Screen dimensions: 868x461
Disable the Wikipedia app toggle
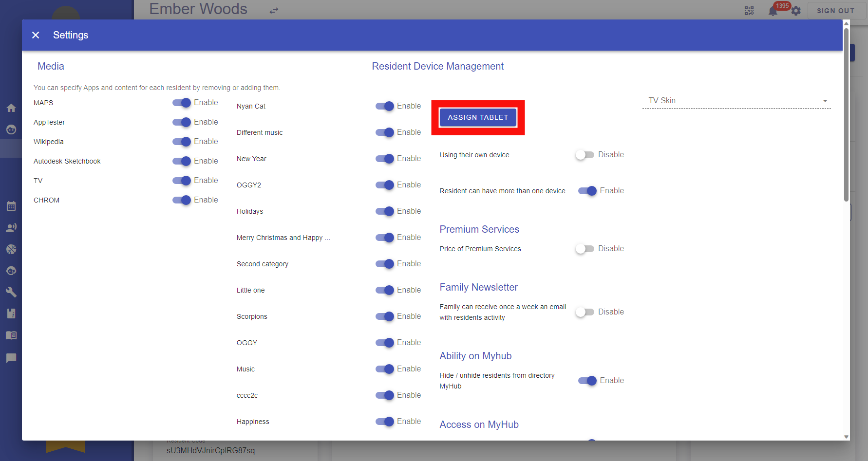182,142
